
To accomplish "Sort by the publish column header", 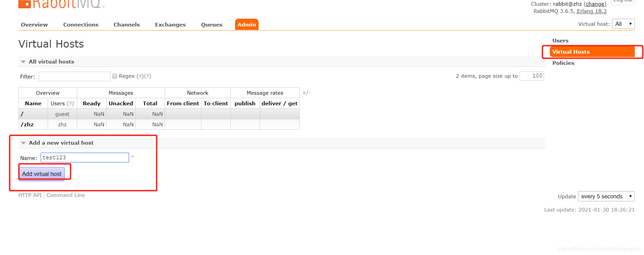I will [245, 103].
